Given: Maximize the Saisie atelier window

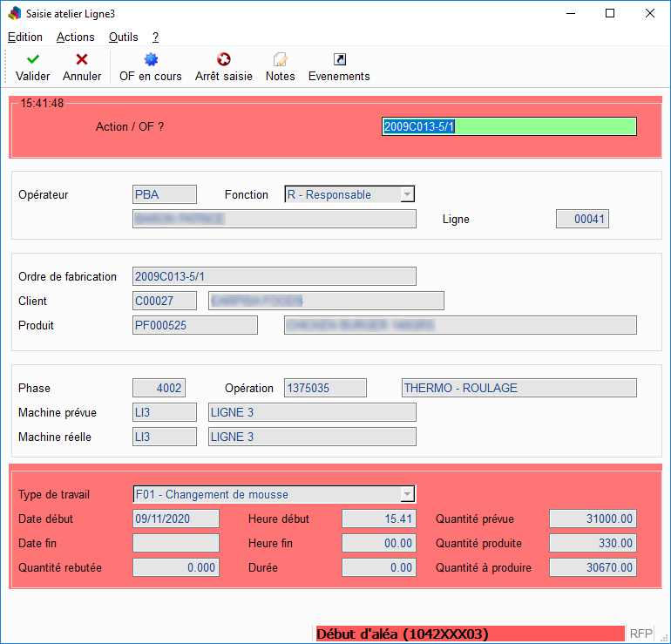Looking at the screenshot, I should [x=610, y=13].
